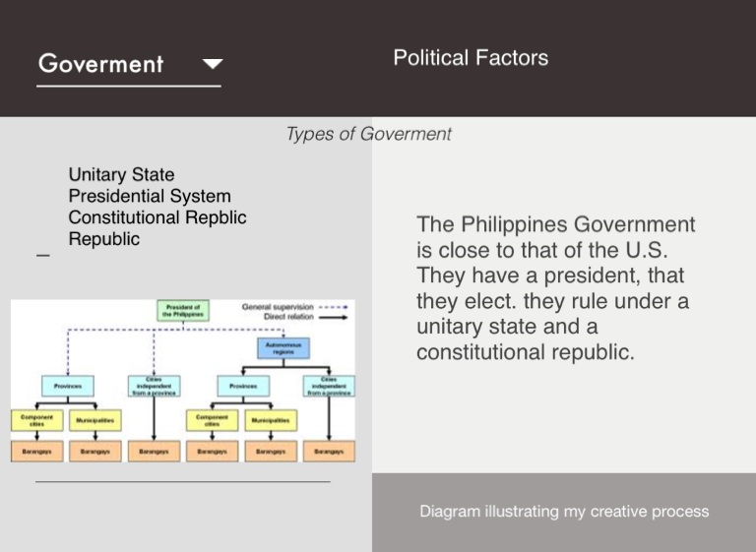Click the General supervision dashed legend arrow

[334, 307]
